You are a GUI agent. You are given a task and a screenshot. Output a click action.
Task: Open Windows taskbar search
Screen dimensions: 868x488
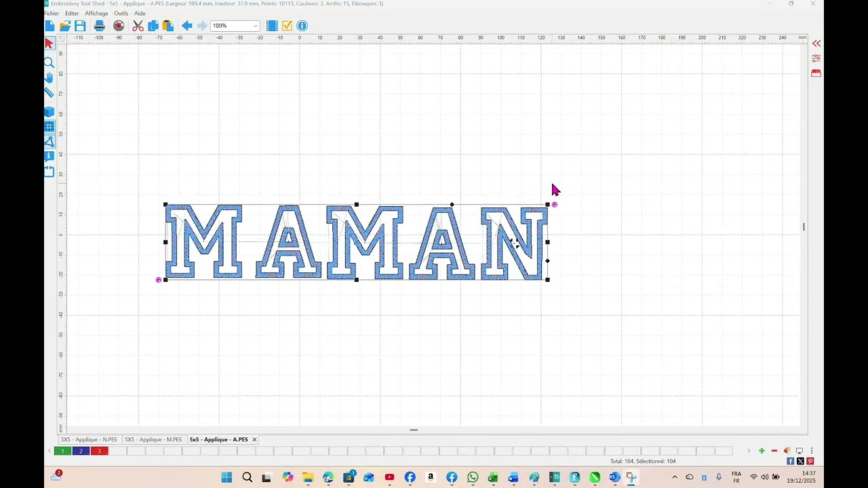(247, 477)
